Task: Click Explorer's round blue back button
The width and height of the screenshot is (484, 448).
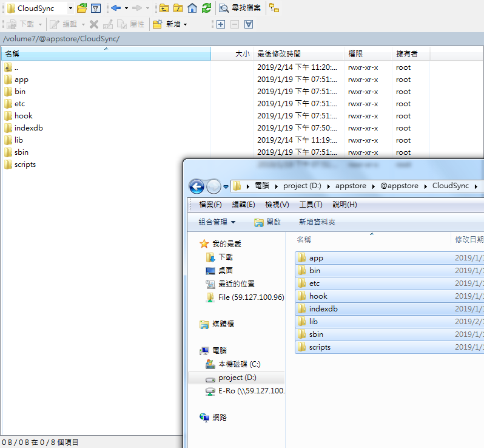Action: point(197,186)
